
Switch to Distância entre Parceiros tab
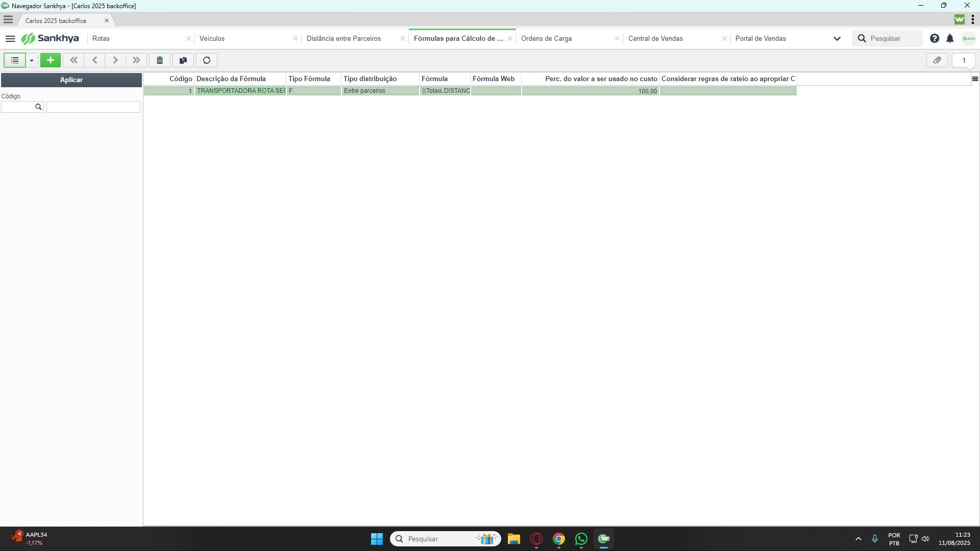pos(344,39)
